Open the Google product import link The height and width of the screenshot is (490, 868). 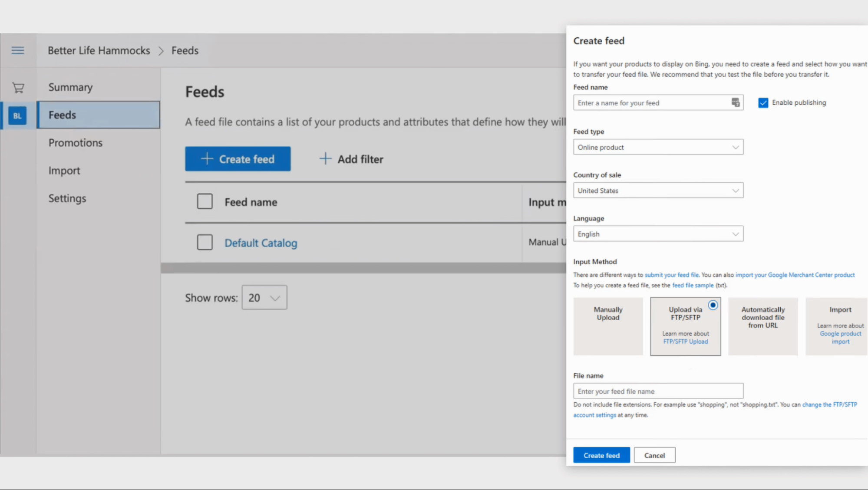(x=841, y=338)
